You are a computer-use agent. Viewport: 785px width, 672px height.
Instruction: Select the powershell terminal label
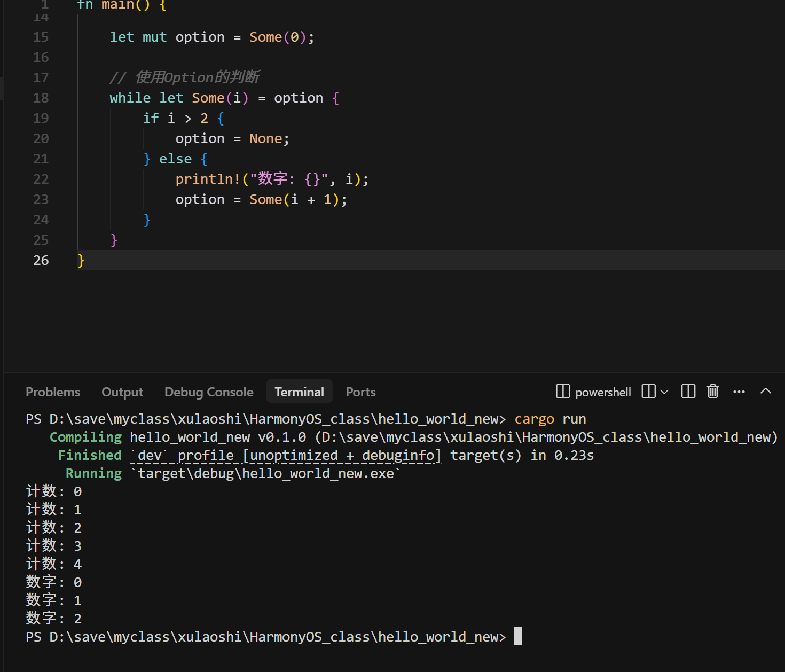pos(603,392)
